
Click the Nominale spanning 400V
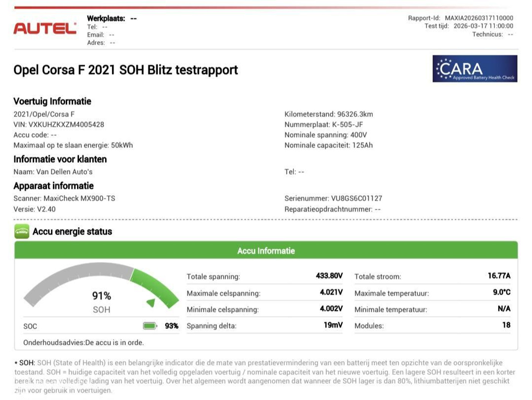tap(326, 135)
